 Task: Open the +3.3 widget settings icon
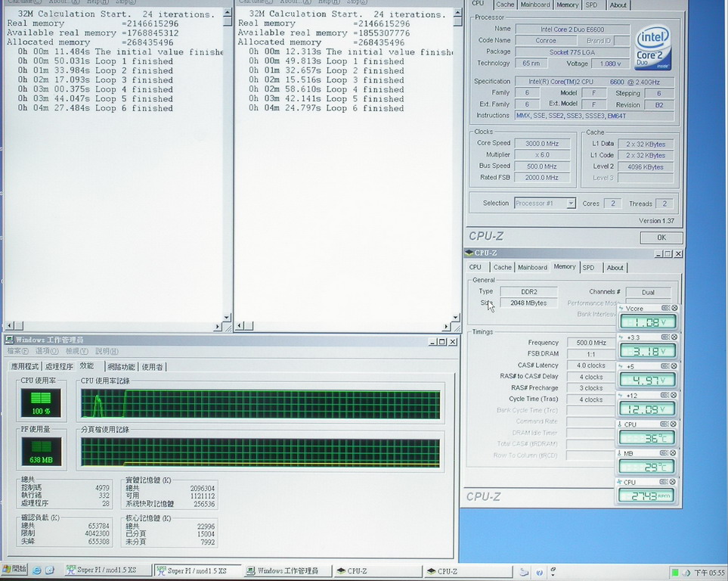665,337
